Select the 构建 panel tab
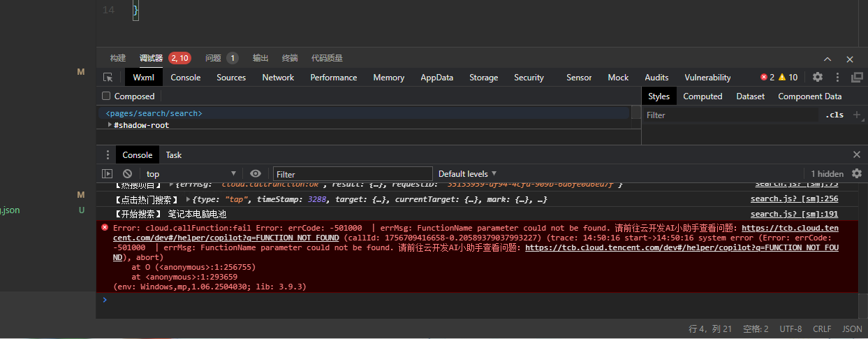Viewport: 868px width, 339px height. [118, 58]
